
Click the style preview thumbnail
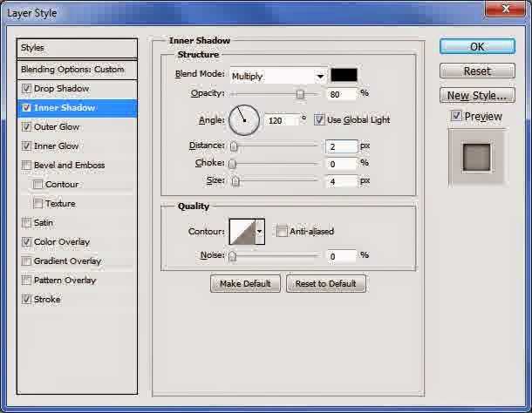pos(477,158)
